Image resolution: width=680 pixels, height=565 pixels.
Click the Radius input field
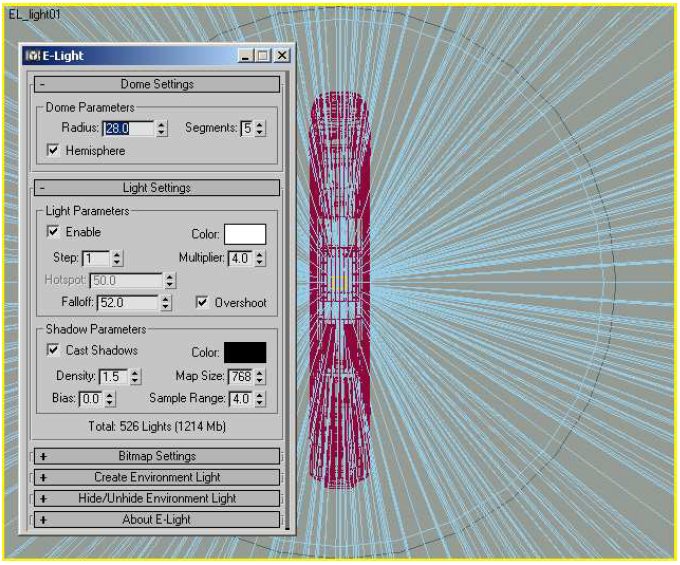click(x=128, y=128)
